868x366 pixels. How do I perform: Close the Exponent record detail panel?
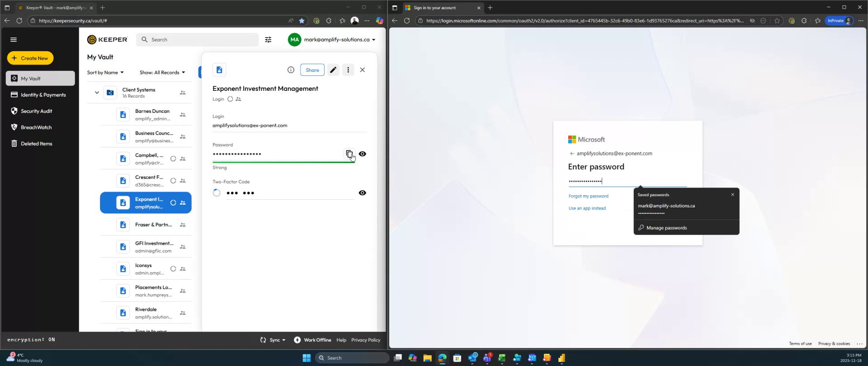[363, 70]
